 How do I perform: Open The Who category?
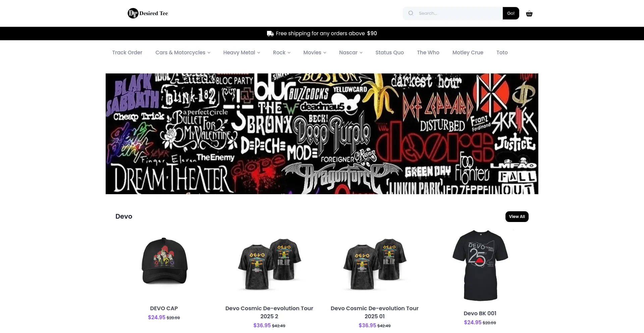point(428,53)
